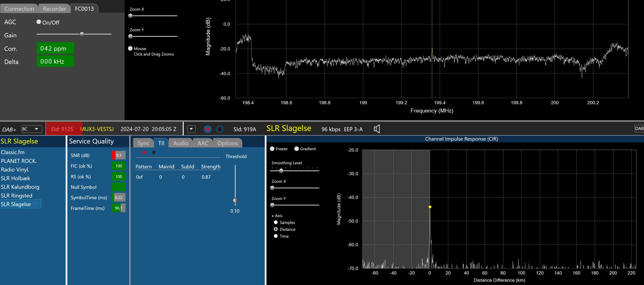Switch to the Sync tab
The width and height of the screenshot is (644, 285).
(x=143, y=143)
